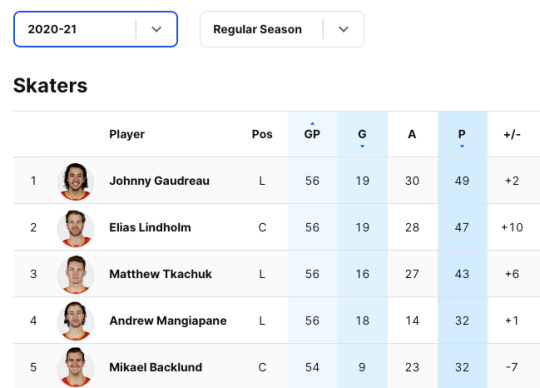Sort skaters by GP column
Image resolution: width=540 pixels, height=388 pixels.
312,134
